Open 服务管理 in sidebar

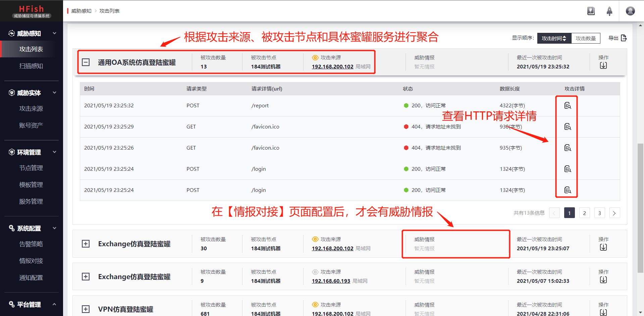tap(31, 202)
